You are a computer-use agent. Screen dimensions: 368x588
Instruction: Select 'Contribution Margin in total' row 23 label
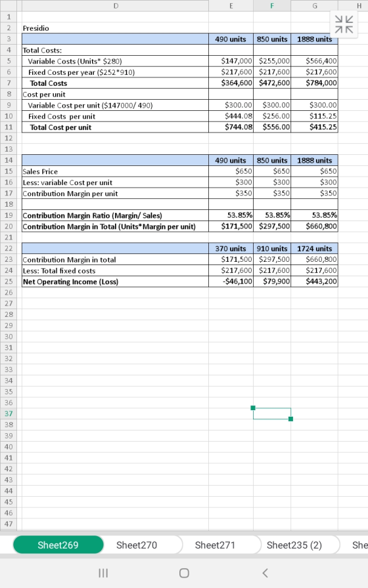pyautogui.click(x=115, y=259)
